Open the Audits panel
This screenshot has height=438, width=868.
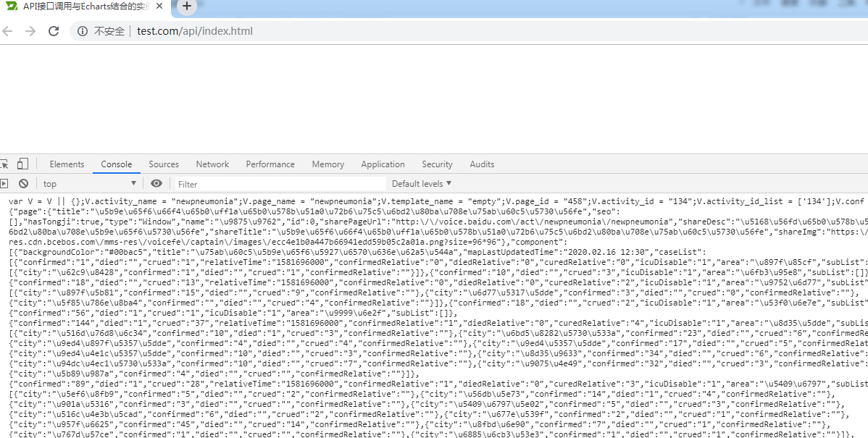(482, 164)
